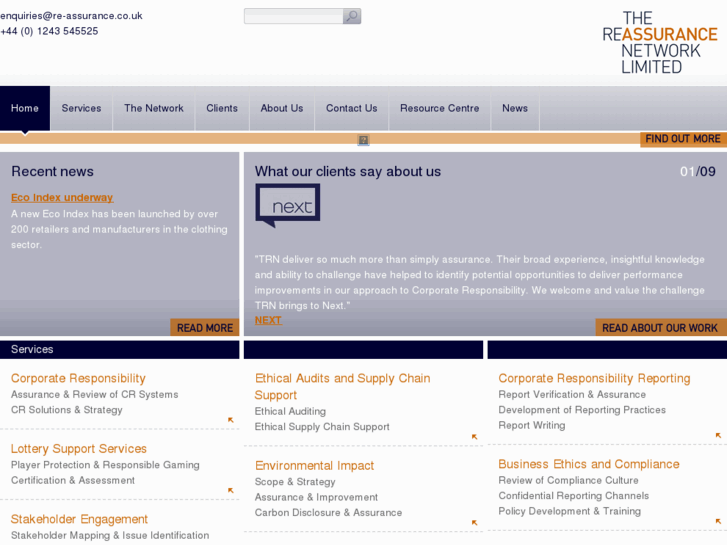Open Lottery Support Services heading
Viewport: 727px width, 545px height.
click(79, 449)
